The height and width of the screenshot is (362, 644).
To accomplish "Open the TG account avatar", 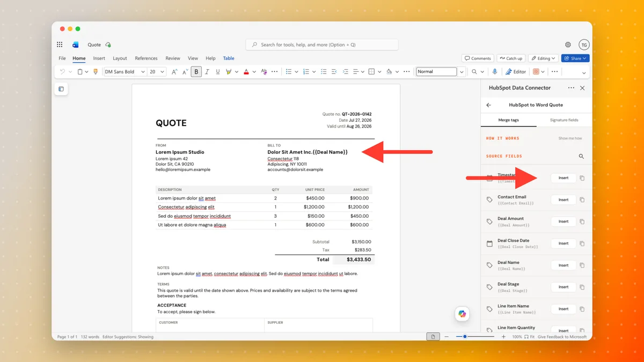I will (x=584, y=45).
